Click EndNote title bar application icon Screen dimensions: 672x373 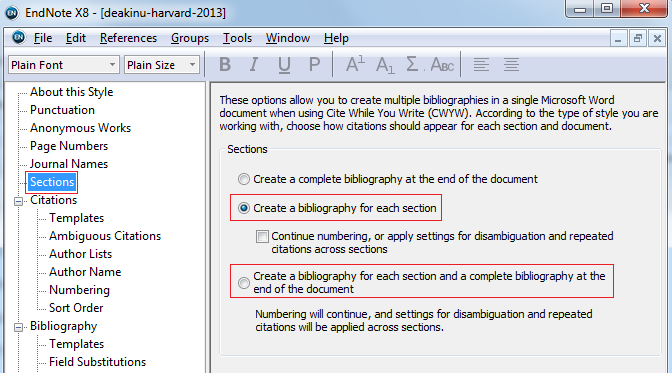click(12, 13)
